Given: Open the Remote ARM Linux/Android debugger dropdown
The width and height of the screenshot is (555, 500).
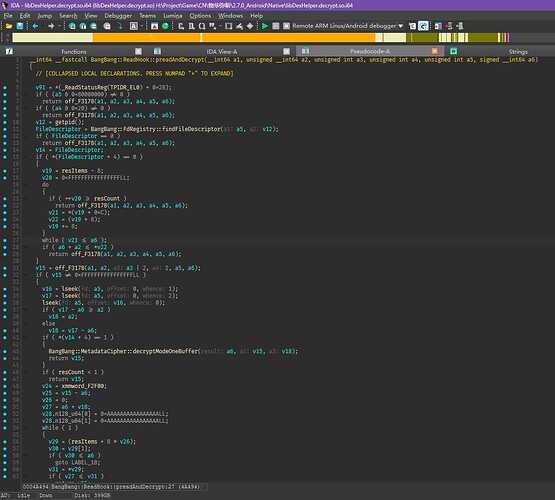Looking at the screenshot, I should pos(348,26).
